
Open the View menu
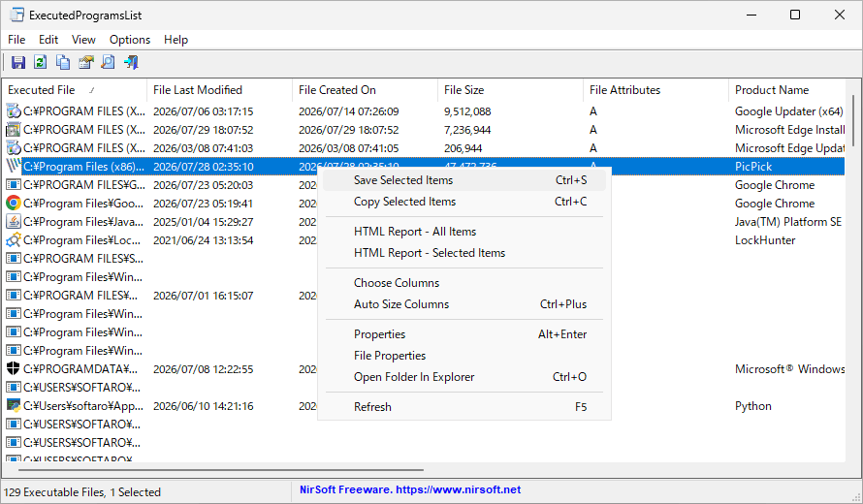(83, 40)
